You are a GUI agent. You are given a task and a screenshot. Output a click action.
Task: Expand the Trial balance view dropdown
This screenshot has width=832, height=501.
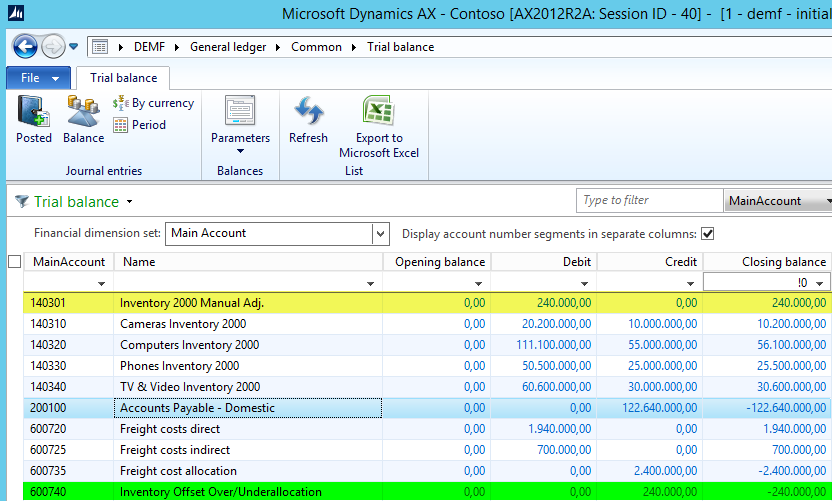coord(130,202)
